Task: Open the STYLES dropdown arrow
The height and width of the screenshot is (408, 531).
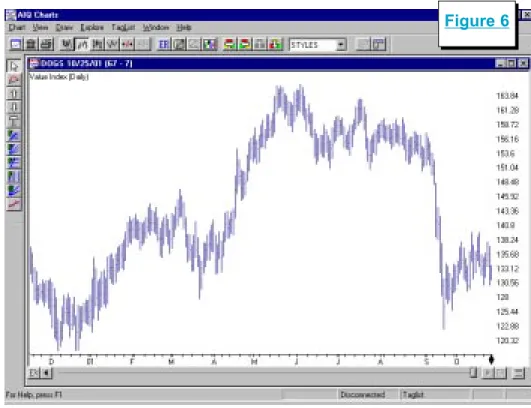Action: pos(341,45)
